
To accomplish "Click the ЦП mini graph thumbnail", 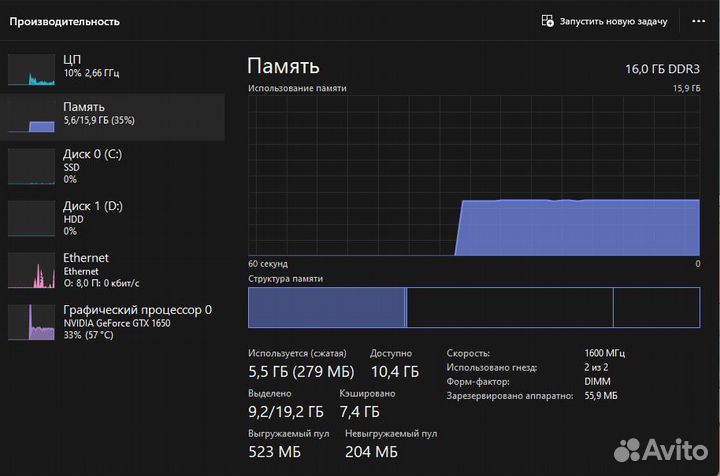I will coord(32,70).
